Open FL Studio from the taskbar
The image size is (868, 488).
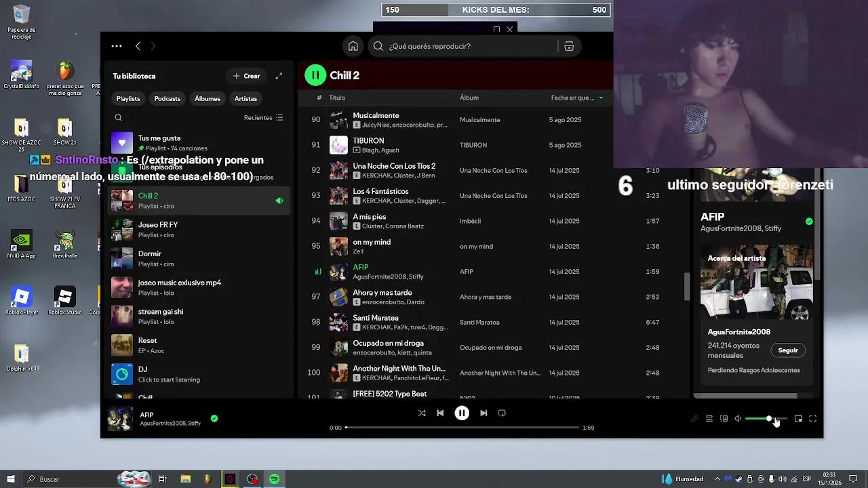(x=208, y=479)
